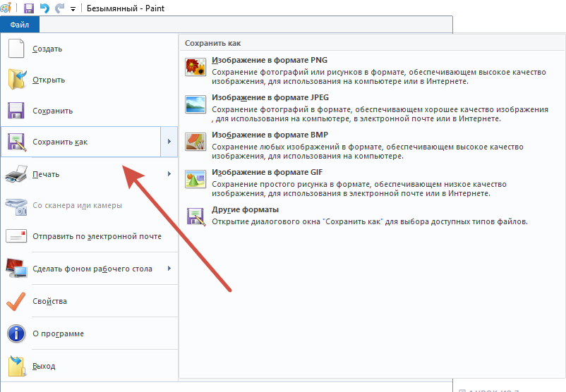Click the undo arrow in quick access toolbar
The width and height of the screenshot is (566, 392).
tap(44, 8)
